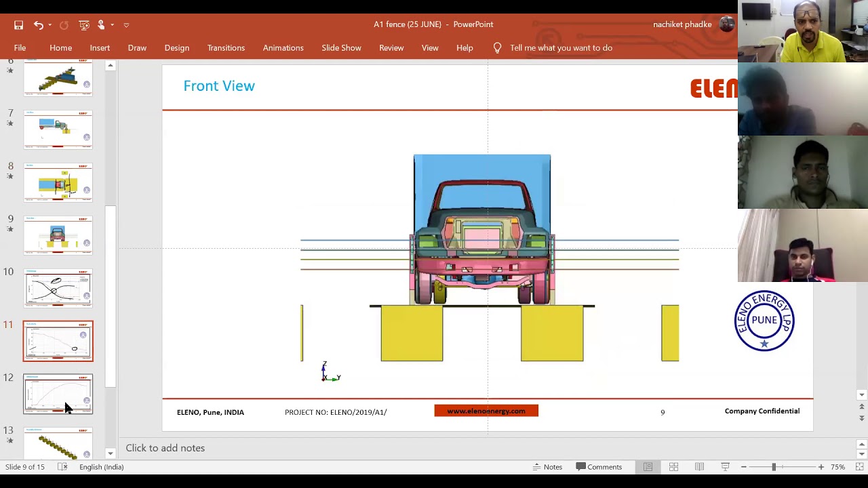Open the View tab

click(x=430, y=48)
